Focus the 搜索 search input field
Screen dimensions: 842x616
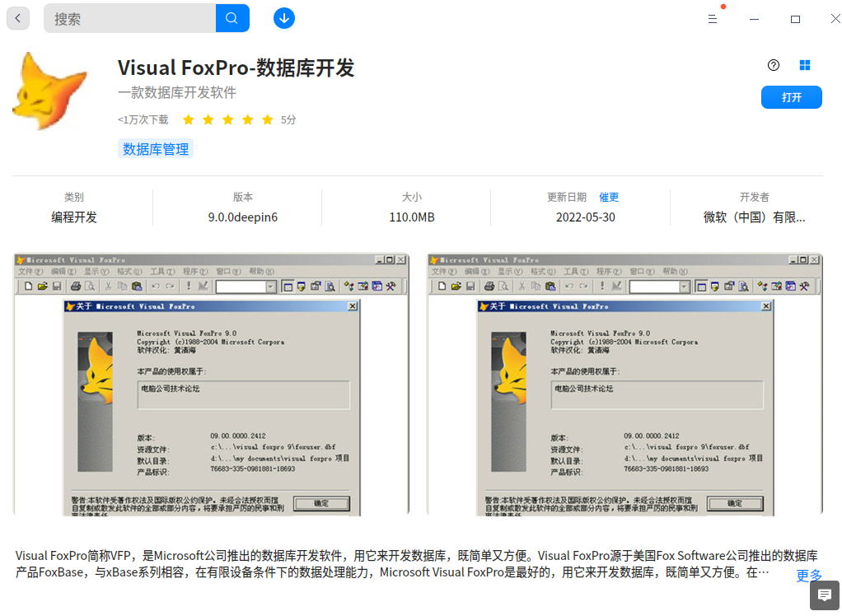point(130,18)
